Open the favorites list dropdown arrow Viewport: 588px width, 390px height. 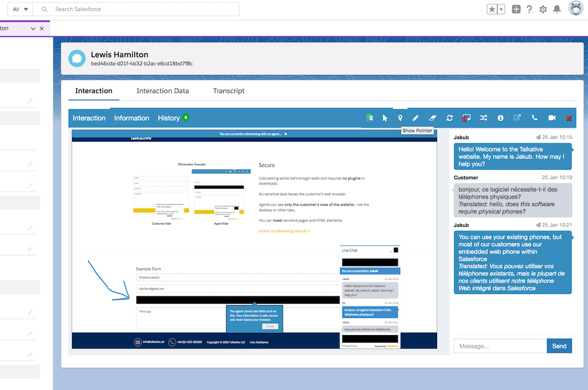[x=501, y=9]
